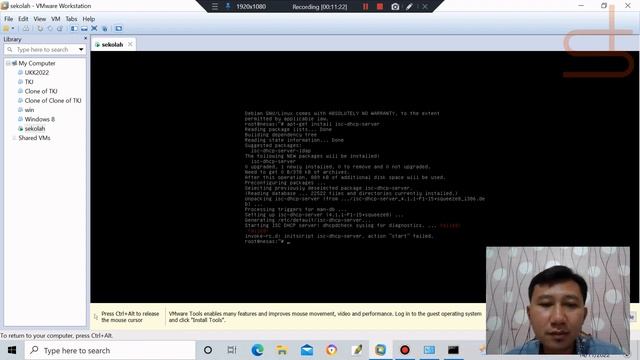
Task: Open the recorder hamburger menu
Action: [215, 7]
